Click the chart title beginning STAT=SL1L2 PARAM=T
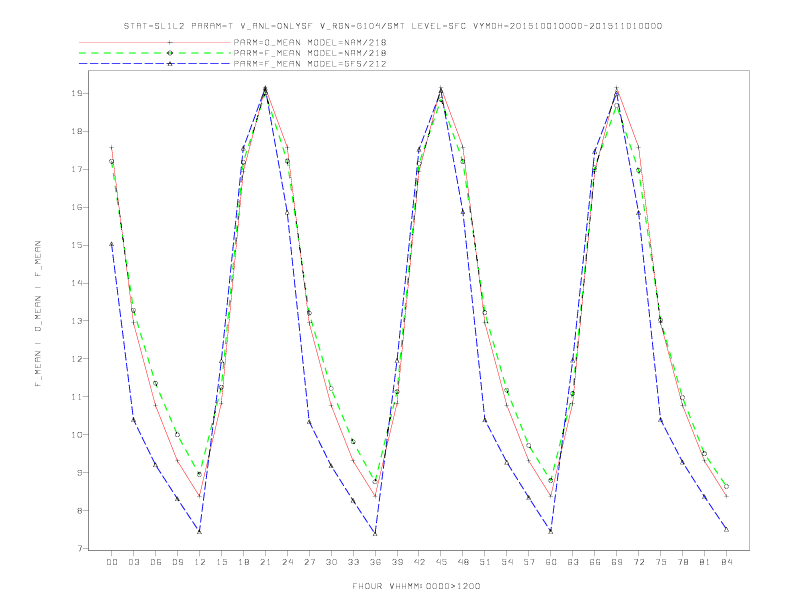This screenshot has width=792, height=612. (392, 26)
